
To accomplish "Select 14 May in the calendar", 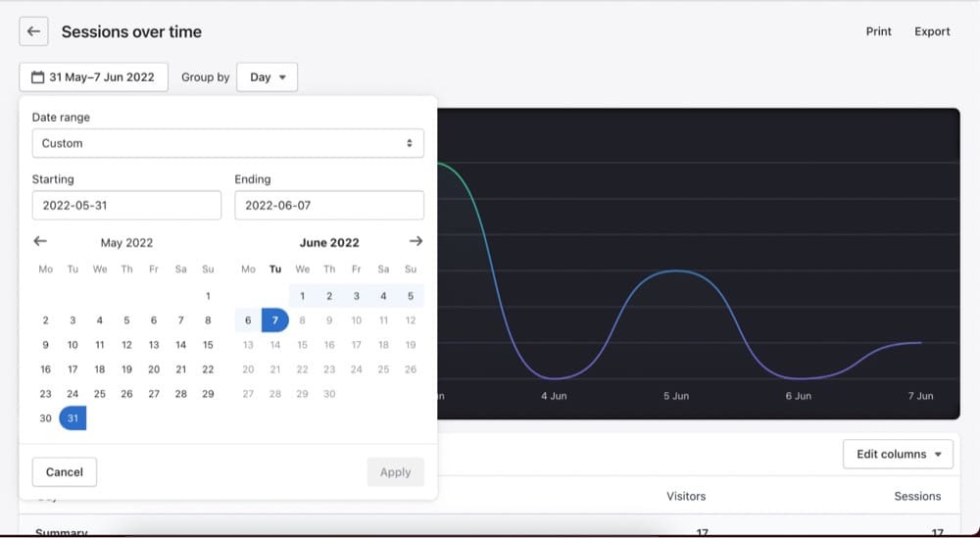I will [180, 345].
